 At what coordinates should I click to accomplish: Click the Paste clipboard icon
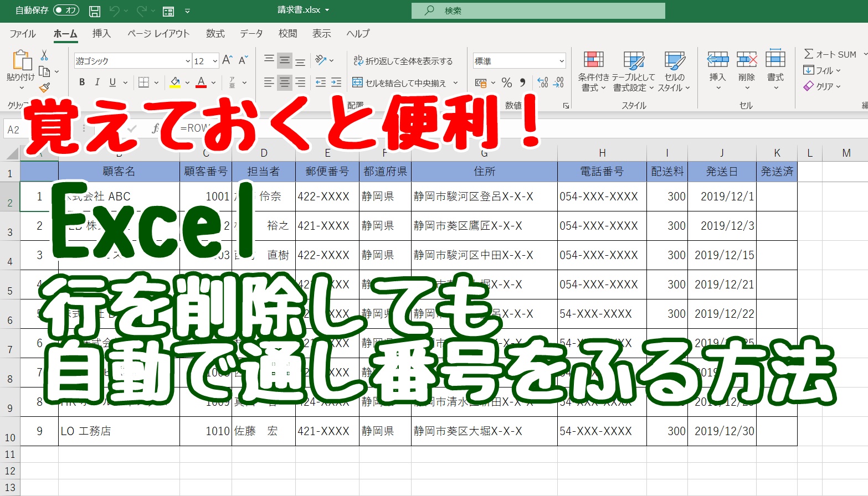21,60
